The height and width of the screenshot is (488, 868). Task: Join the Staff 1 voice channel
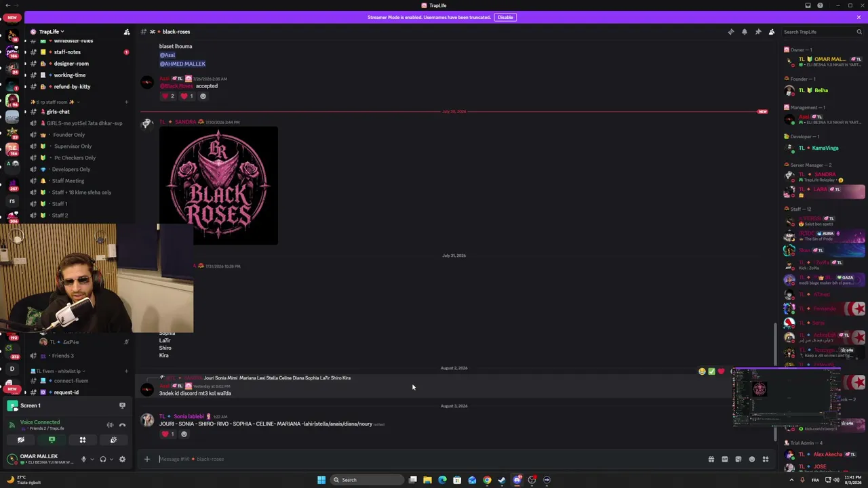79,204
